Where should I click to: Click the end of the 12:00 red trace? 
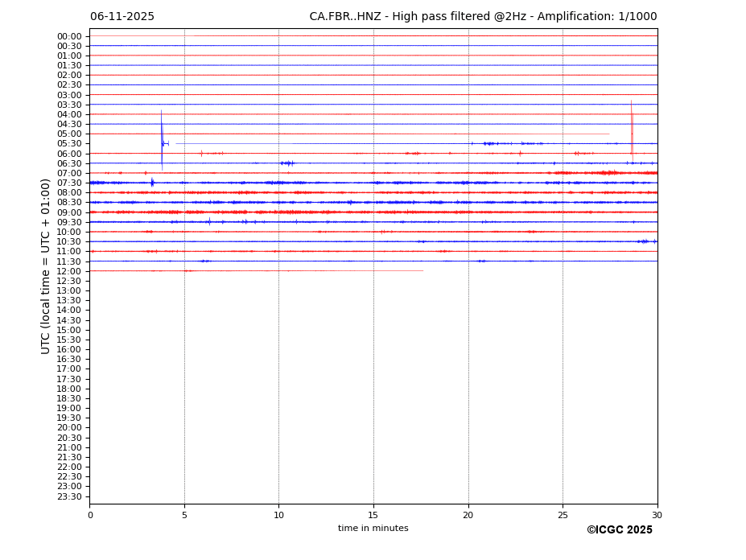(422, 271)
